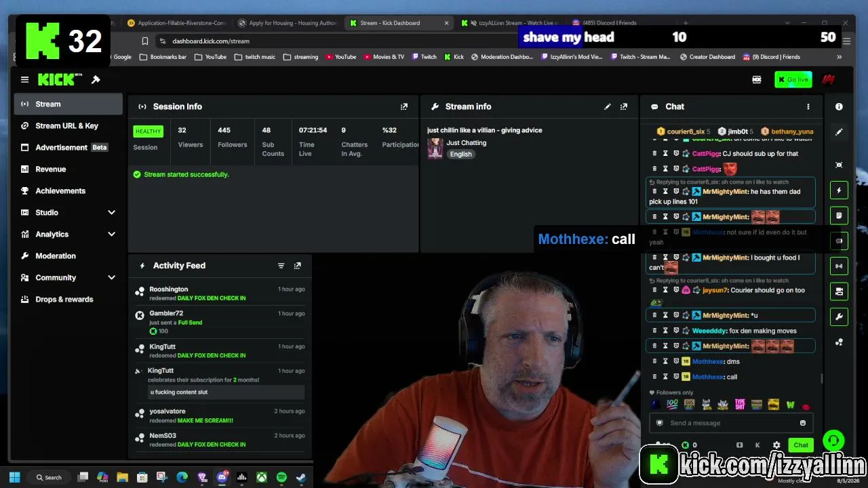Open the Stream page in sidebar
The height and width of the screenshot is (488, 868).
(68, 104)
